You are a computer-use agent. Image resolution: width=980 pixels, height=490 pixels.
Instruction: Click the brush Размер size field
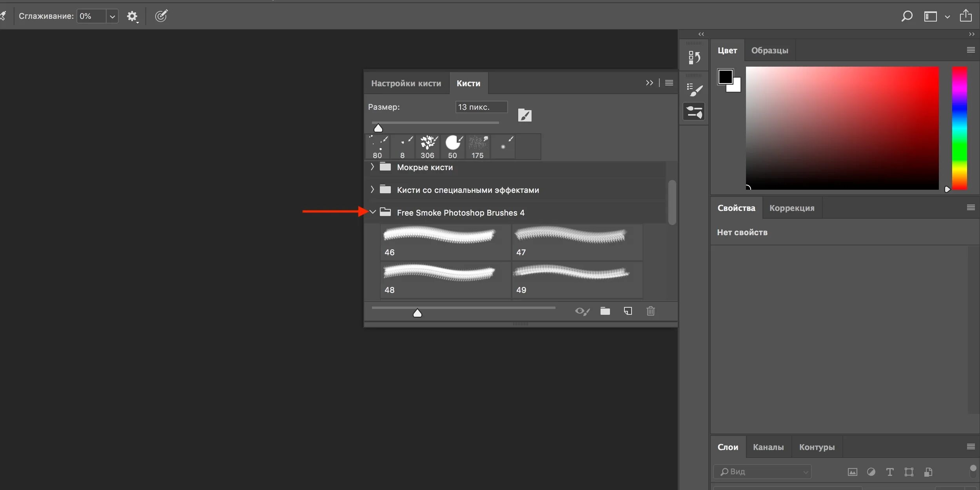point(481,107)
